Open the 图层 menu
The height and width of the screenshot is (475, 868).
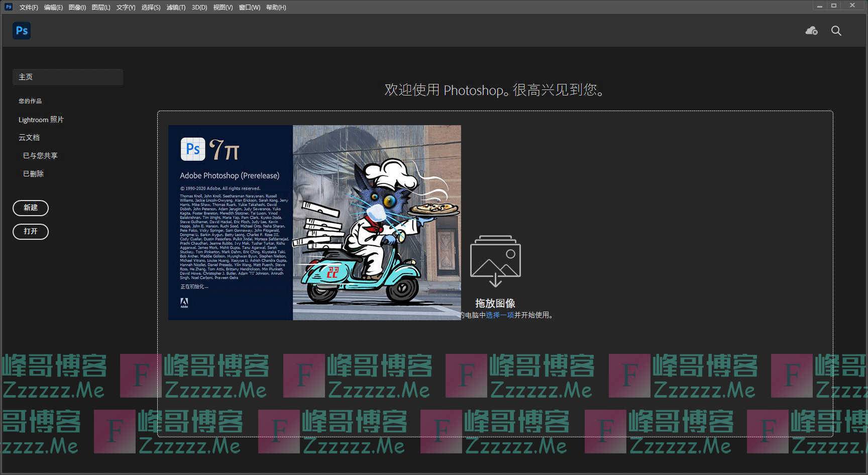pos(100,7)
